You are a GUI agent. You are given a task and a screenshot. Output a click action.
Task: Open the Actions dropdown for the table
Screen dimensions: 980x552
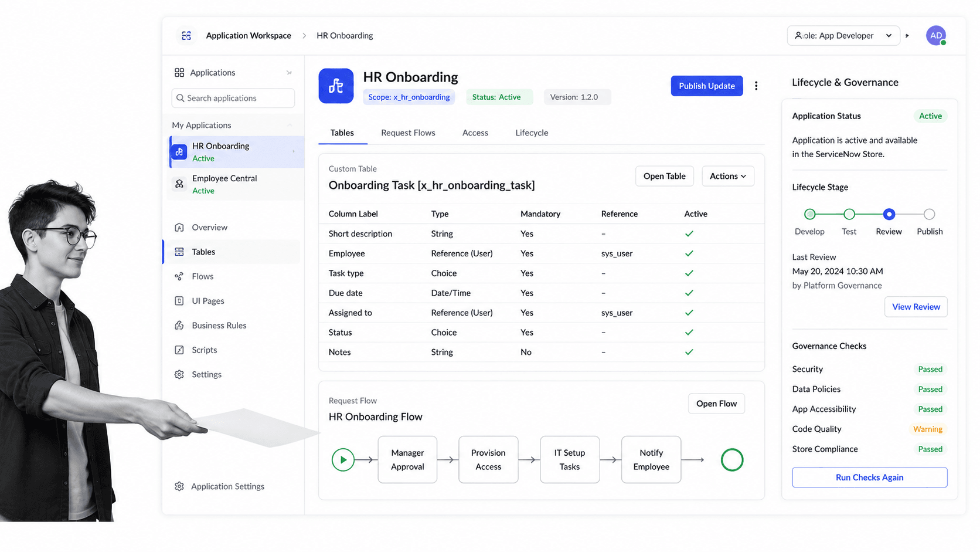pos(728,176)
